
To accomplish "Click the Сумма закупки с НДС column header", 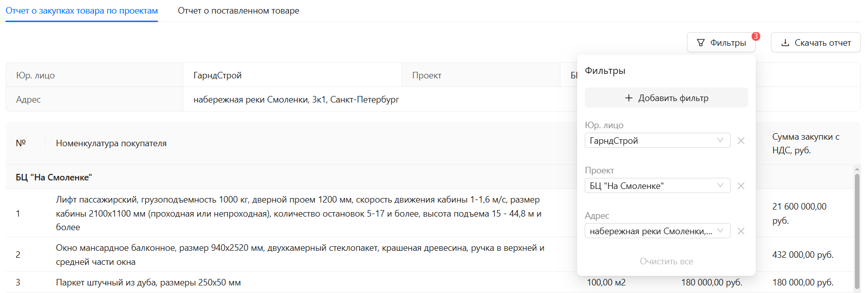I will (806, 143).
